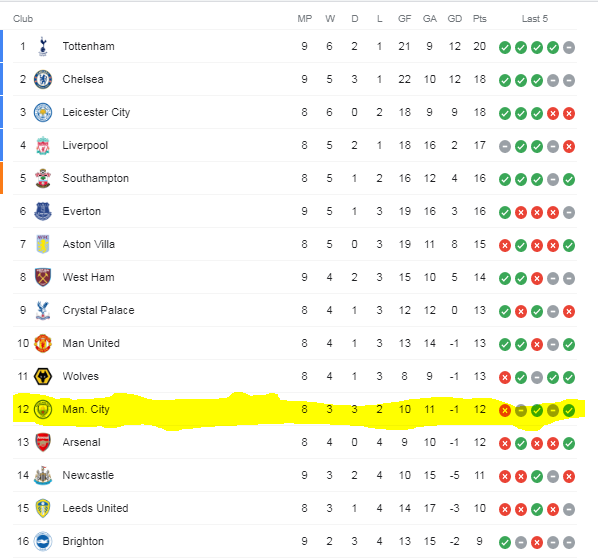
Task: Click the Last 5 column header
Action: tap(535, 19)
